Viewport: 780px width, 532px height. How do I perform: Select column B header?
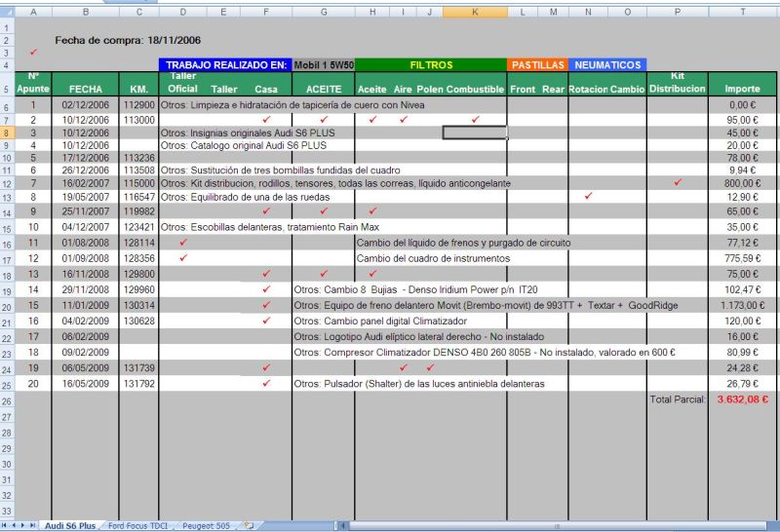86,12
